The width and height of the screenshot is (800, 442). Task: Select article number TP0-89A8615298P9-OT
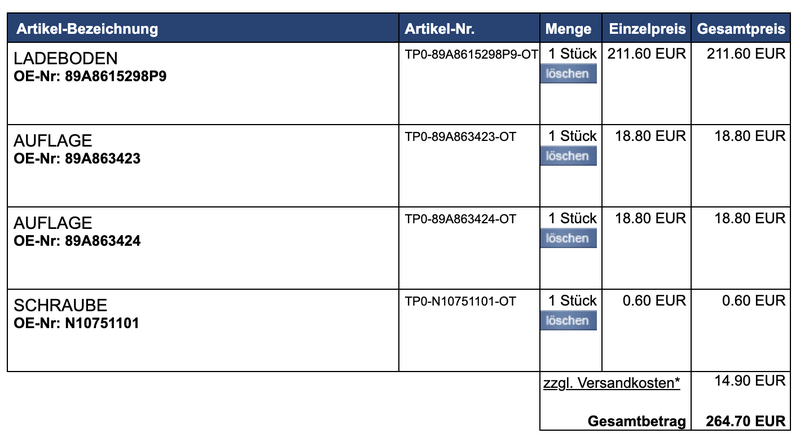[470, 54]
